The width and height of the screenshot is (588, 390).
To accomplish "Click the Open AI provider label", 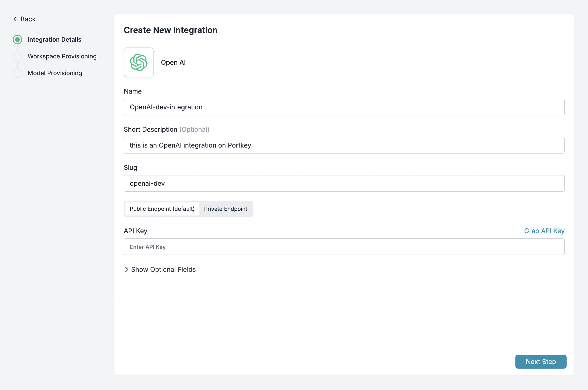I will pos(173,62).
